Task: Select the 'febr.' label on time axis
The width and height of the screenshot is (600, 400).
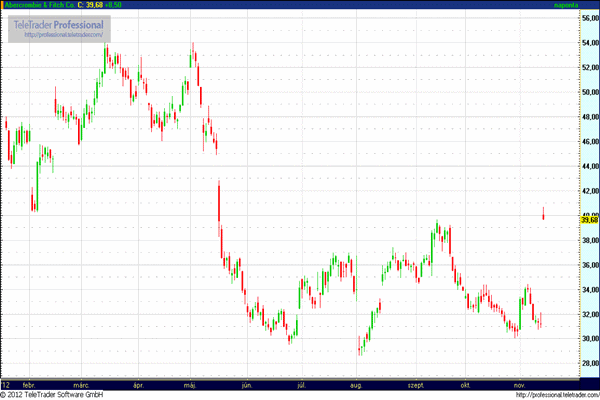Action: click(29, 383)
